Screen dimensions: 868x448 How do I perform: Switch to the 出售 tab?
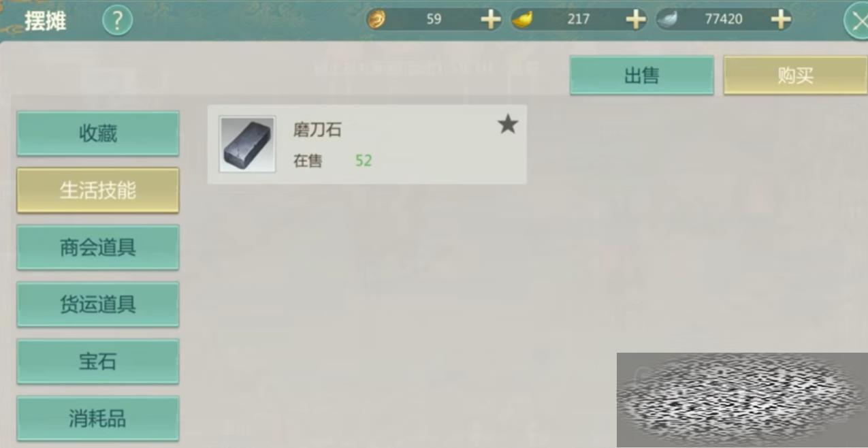[642, 75]
